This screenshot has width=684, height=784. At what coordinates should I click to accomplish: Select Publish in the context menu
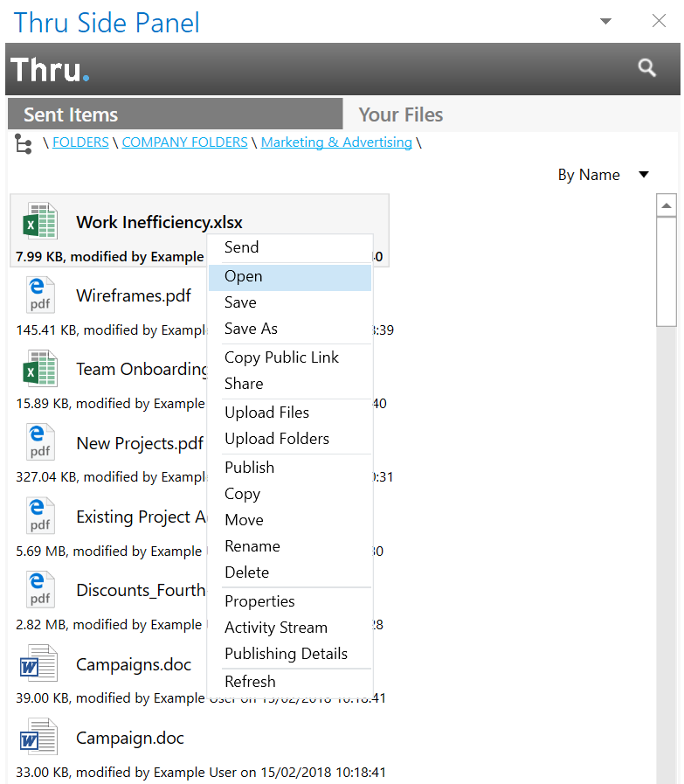(x=290, y=468)
